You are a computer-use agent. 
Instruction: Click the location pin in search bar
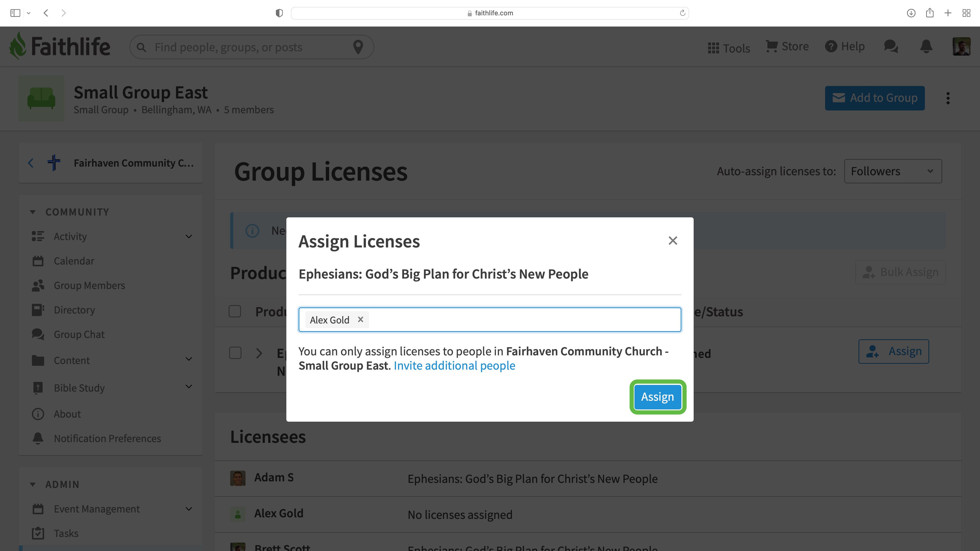(x=358, y=47)
